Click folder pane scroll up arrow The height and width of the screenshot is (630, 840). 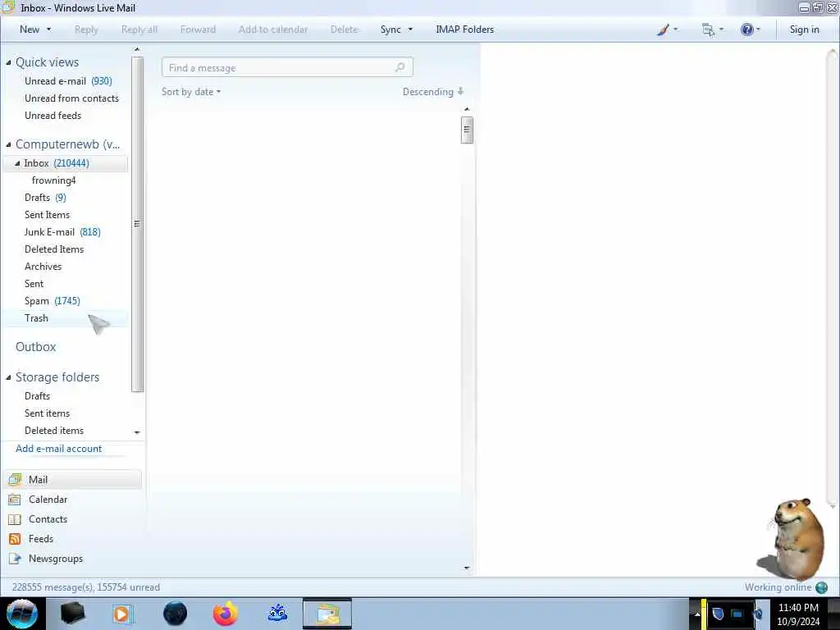point(137,49)
